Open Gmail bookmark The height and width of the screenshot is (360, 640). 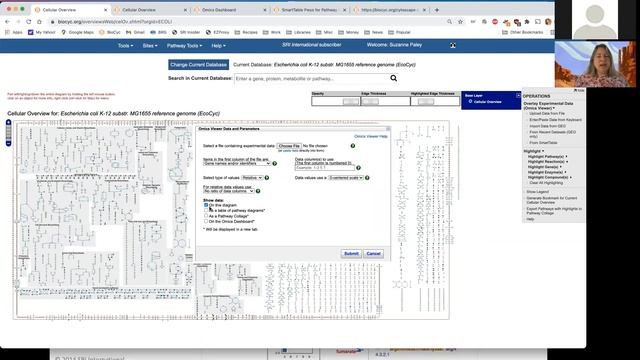pyautogui.click(x=135, y=32)
